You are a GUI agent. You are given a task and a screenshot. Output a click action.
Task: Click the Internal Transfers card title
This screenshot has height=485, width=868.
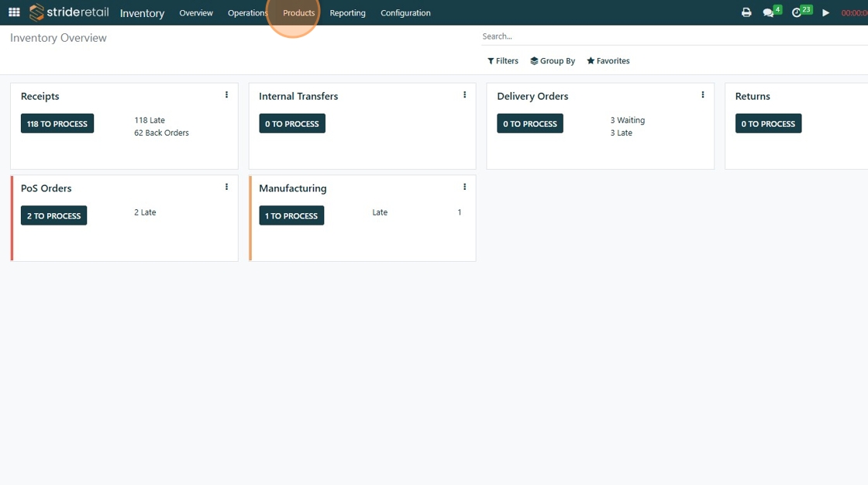(x=298, y=96)
